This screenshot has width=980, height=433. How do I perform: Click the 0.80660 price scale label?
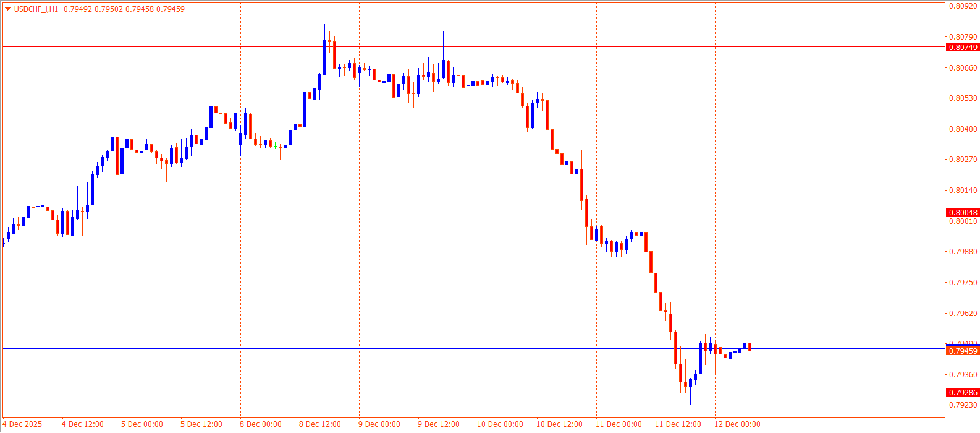(x=963, y=67)
